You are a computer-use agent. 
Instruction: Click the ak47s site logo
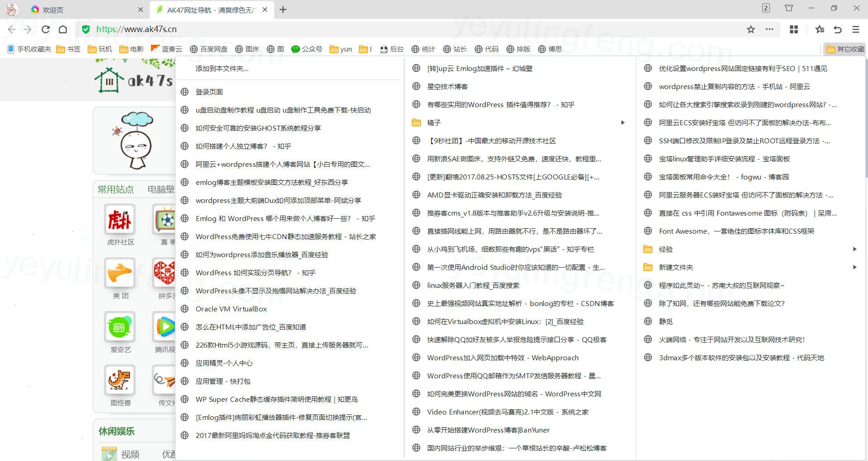pos(134,80)
